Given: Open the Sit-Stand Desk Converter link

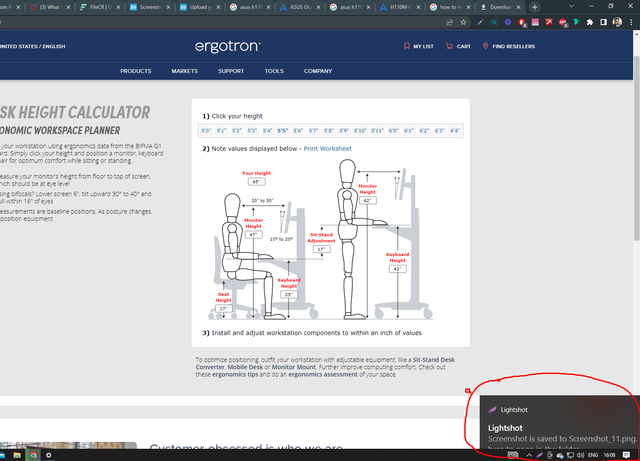Looking at the screenshot, I should coord(433,360).
